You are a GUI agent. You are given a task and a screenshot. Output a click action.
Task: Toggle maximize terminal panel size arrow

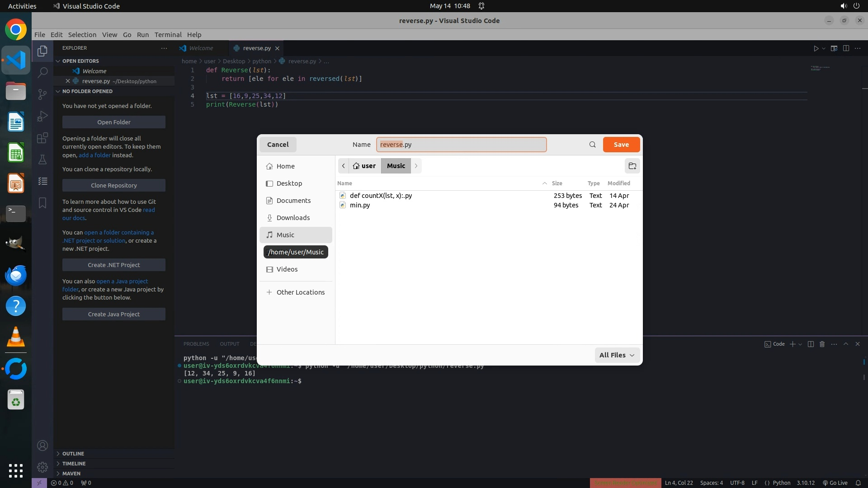[846, 344]
